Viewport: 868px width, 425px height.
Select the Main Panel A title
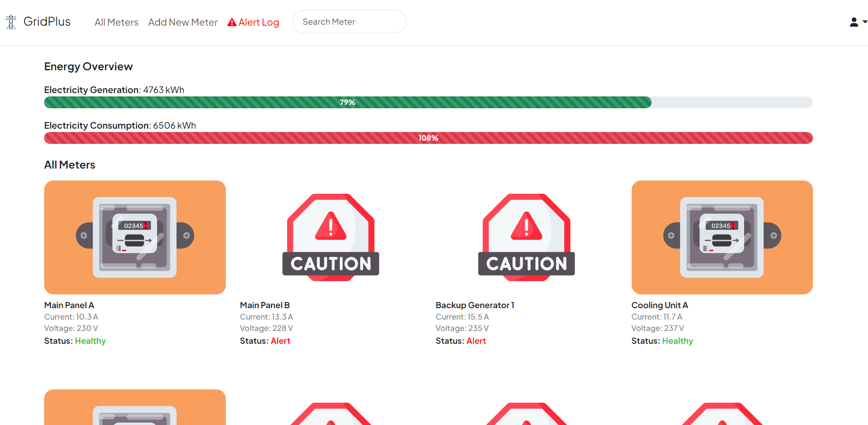(x=69, y=305)
